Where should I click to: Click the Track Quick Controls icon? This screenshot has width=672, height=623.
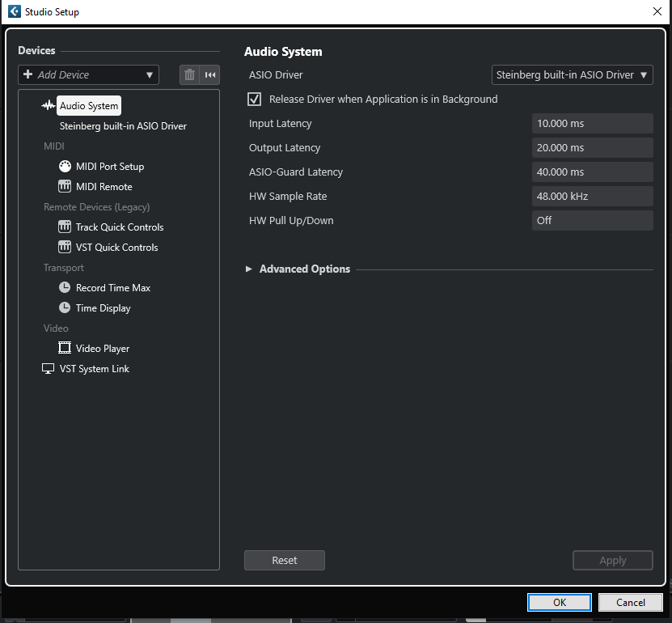(x=65, y=227)
